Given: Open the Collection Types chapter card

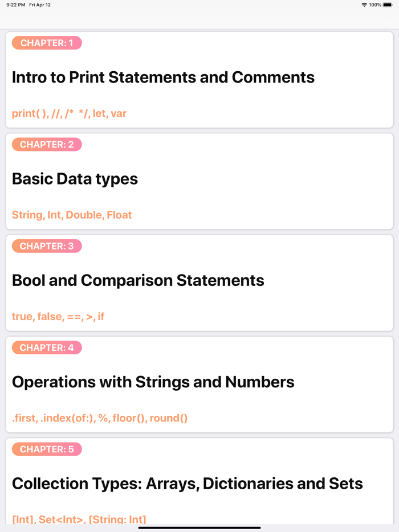Looking at the screenshot, I should point(187,484).
